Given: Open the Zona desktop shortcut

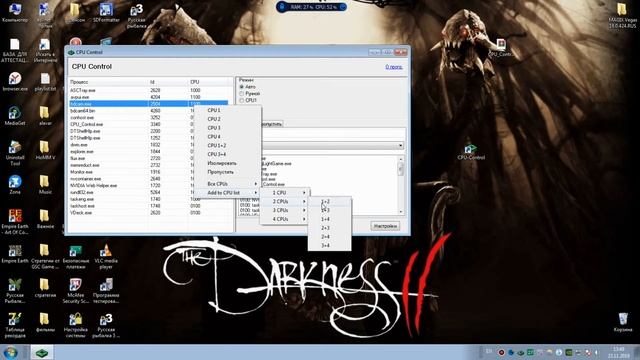Looking at the screenshot, I should pos(15,184).
